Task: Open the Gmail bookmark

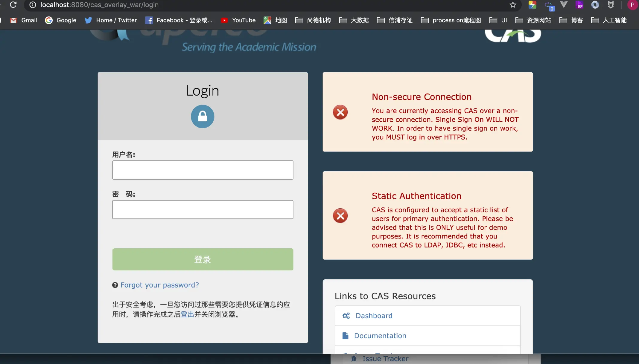Action: tap(24, 20)
